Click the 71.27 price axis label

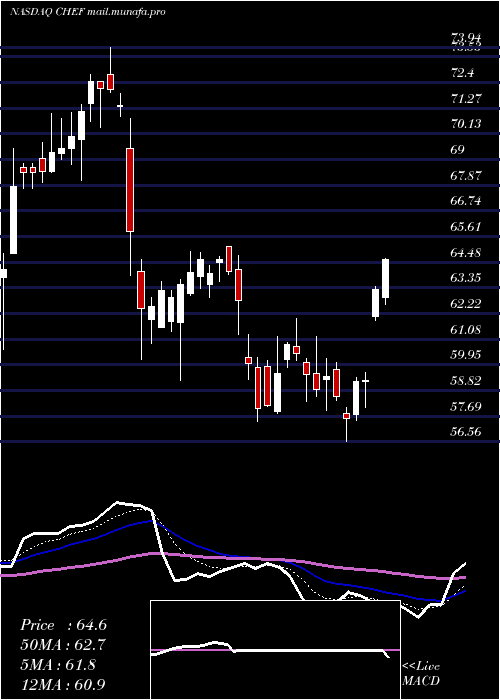point(466,98)
